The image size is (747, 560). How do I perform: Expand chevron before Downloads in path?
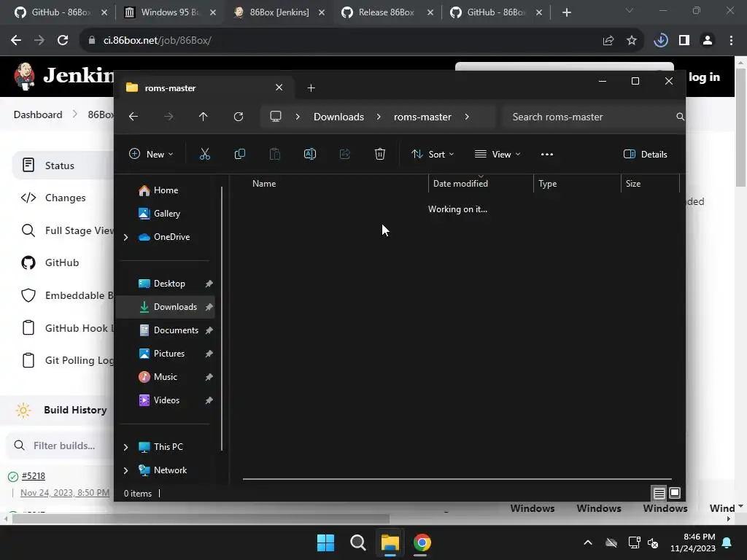(298, 117)
